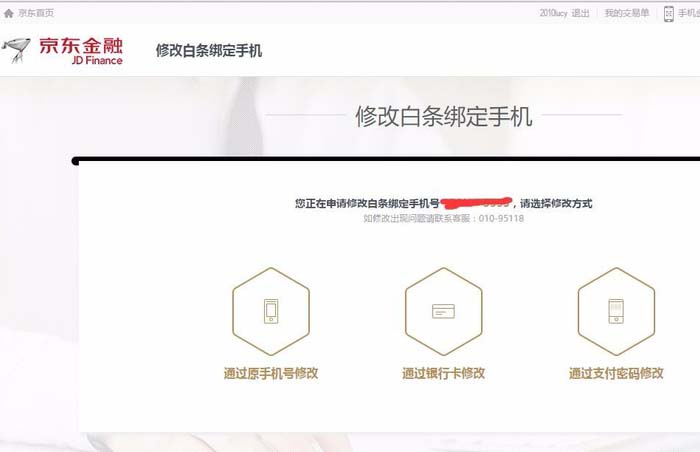Image resolution: width=700 pixels, height=452 pixels.
Task: Select the bank card hexagon icon
Action: [443, 311]
